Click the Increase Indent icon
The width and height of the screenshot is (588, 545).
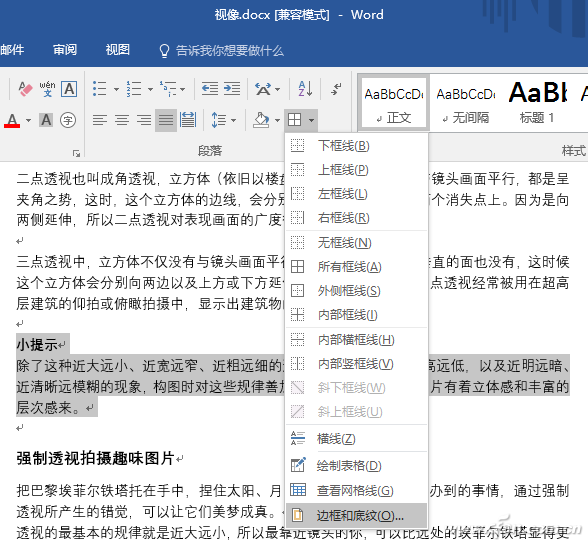tap(232, 89)
